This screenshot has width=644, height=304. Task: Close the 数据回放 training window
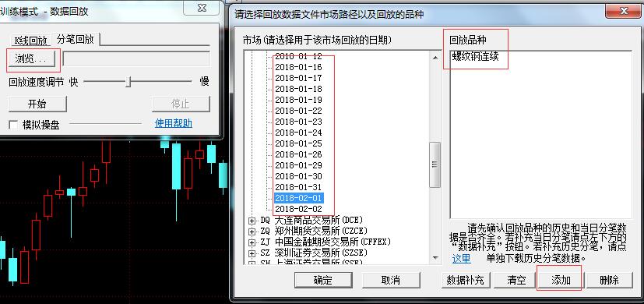[202, 7]
